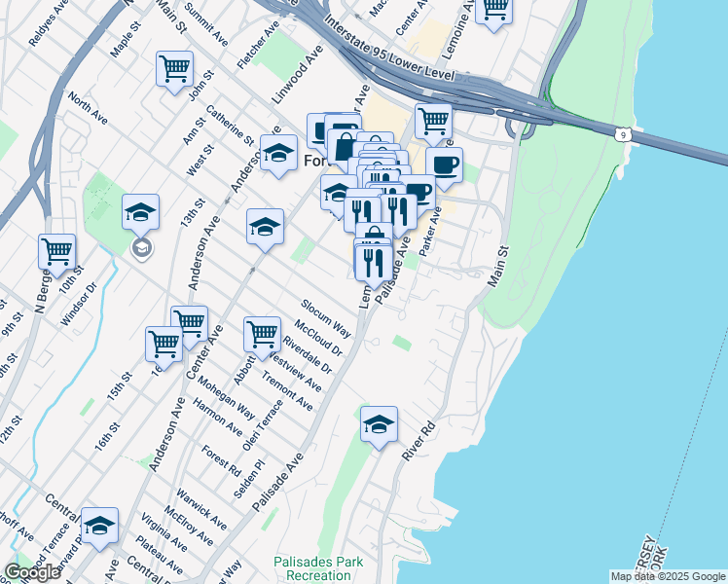
Task: Select the North Ave street label
Action: (x=88, y=108)
